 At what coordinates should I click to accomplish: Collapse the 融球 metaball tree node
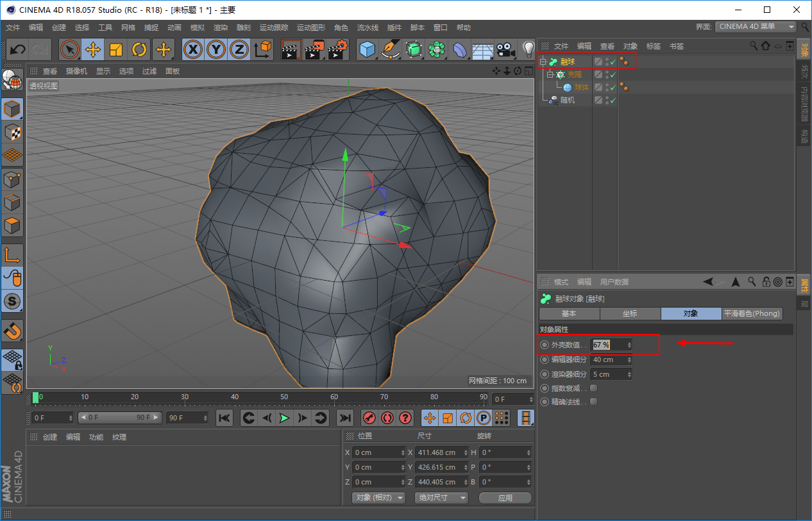(x=543, y=62)
